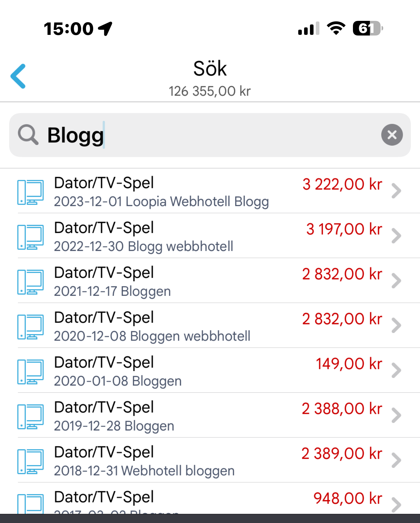
Task: Tap the battery indicator in status bar
Action: tap(368, 28)
